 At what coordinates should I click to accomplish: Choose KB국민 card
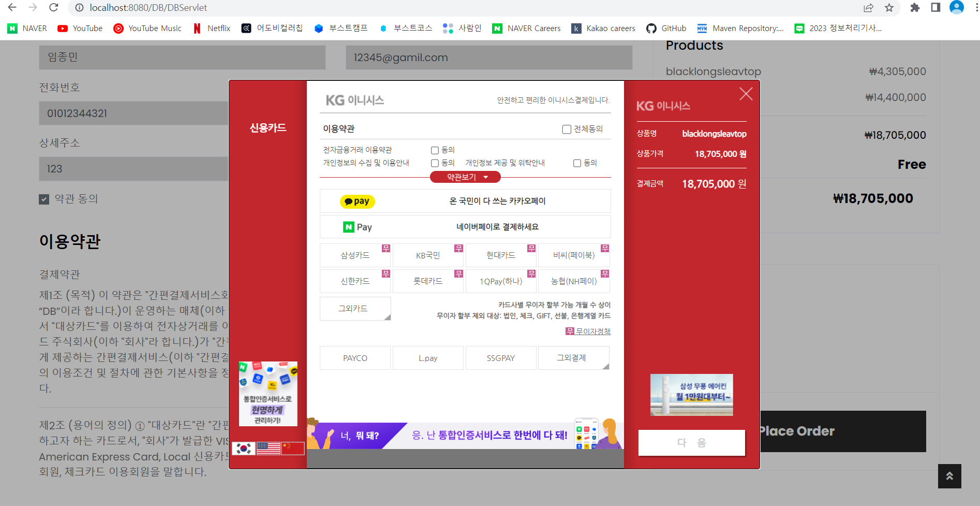(x=428, y=255)
